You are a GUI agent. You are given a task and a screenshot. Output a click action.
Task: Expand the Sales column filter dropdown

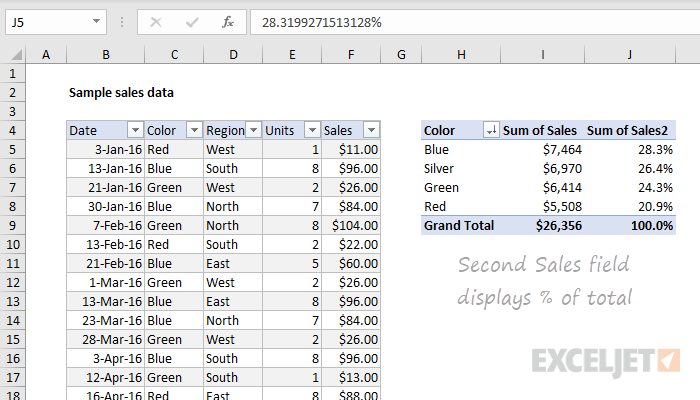point(371,130)
